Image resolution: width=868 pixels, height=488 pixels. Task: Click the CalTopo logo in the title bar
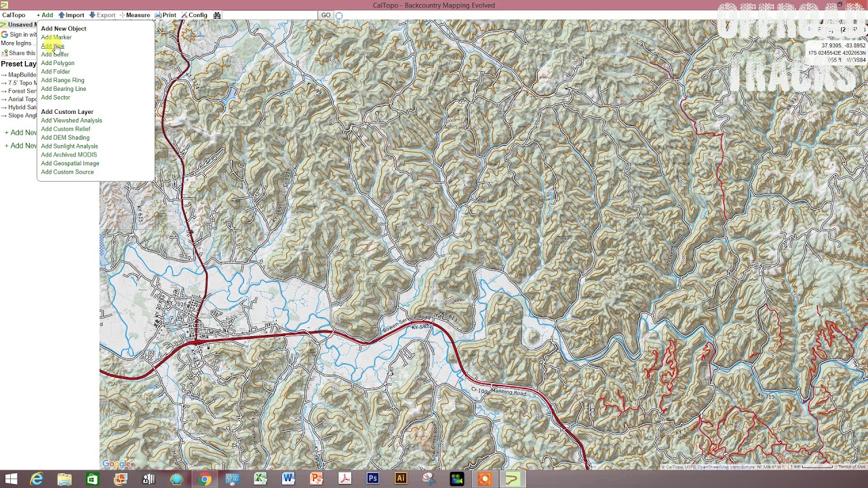4,5
